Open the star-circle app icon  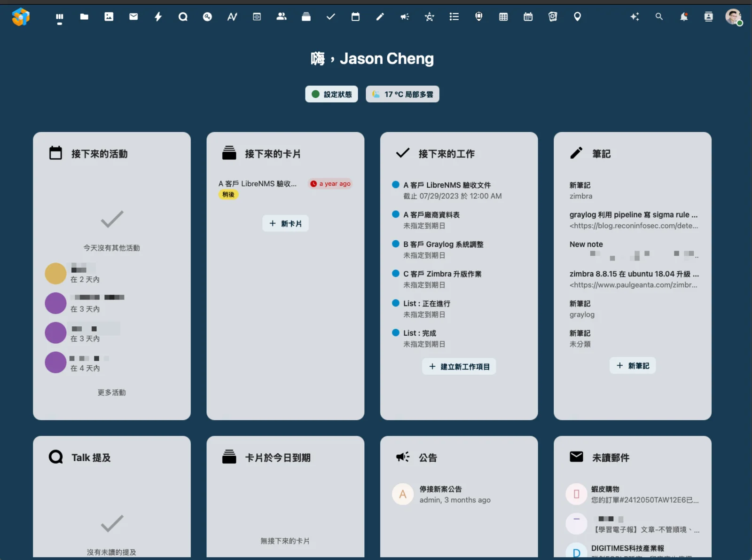coord(429,17)
